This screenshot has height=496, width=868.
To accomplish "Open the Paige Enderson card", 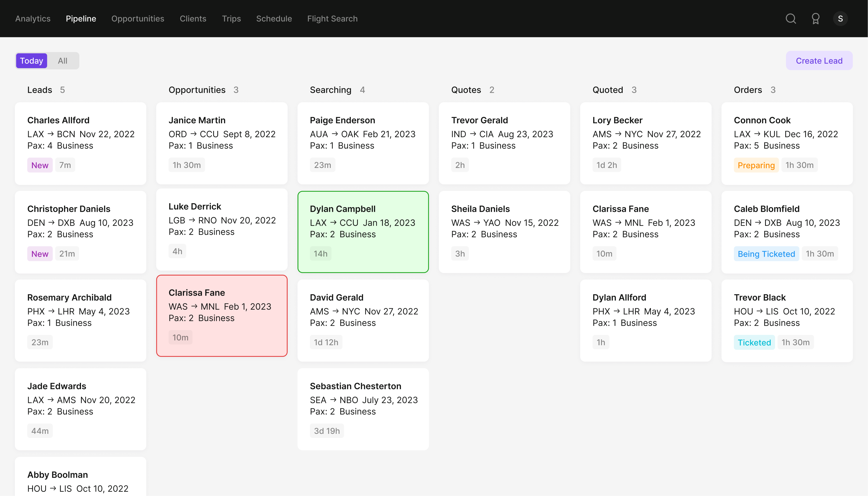I will [x=363, y=143].
